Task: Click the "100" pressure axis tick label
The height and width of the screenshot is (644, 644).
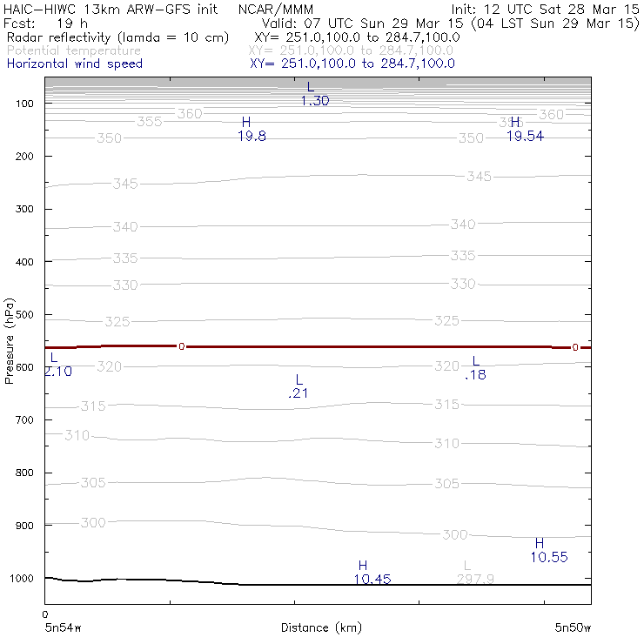Action: (x=24, y=104)
